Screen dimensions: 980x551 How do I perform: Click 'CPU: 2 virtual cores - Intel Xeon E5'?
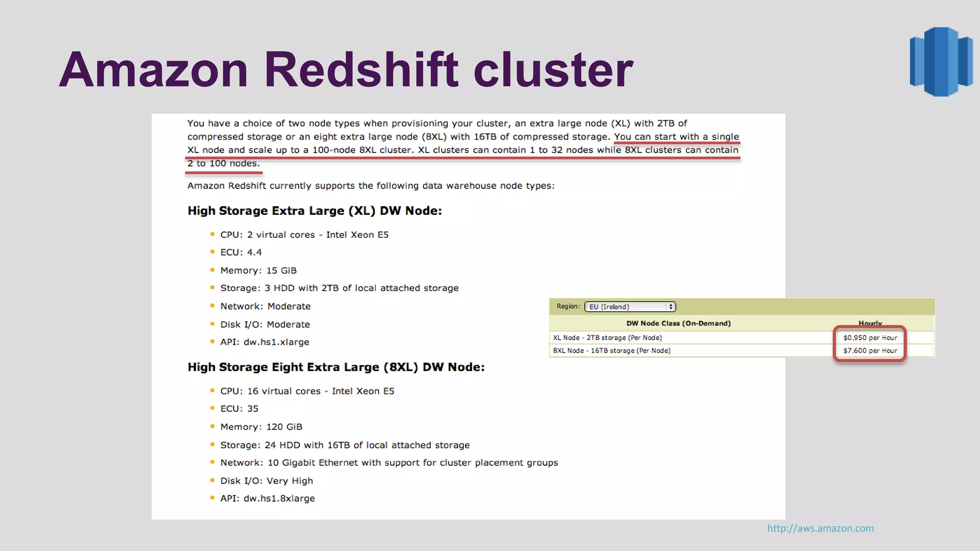pos(304,235)
